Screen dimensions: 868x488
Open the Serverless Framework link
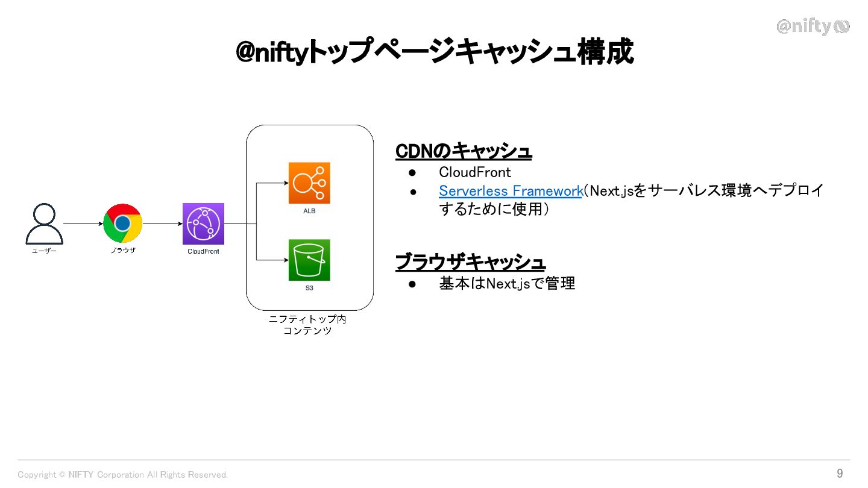pyautogui.click(x=510, y=191)
